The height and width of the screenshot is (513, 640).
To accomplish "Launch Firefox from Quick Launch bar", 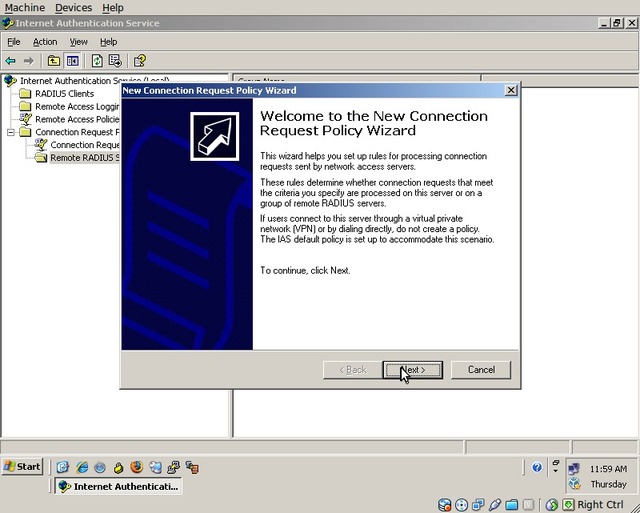I will (x=137, y=467).
